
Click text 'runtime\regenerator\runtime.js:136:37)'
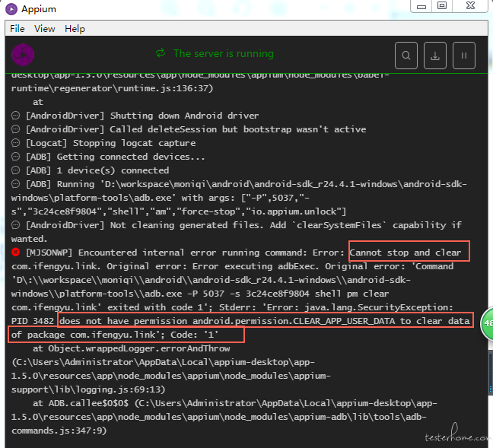[x=113, y=88]
